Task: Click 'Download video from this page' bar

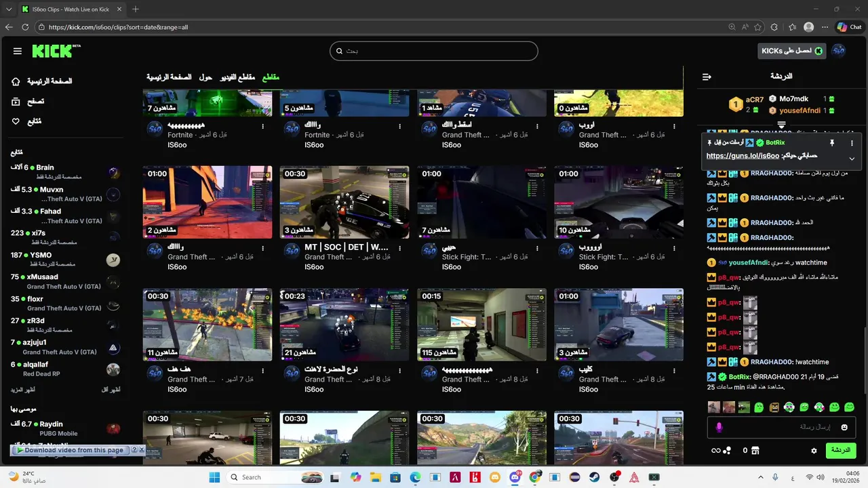Action: pyautogui.click(x=70, y=450)
